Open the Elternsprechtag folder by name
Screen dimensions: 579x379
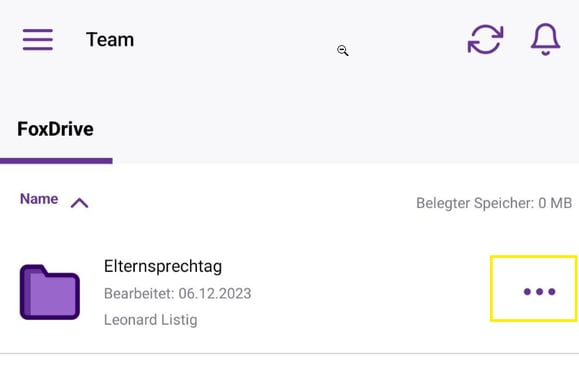[163, 266]
